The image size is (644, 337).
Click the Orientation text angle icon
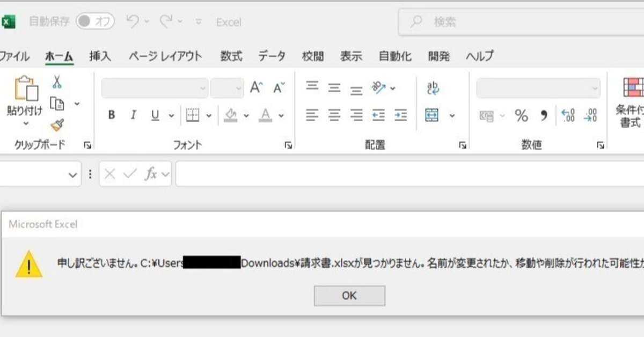(379, 87)
